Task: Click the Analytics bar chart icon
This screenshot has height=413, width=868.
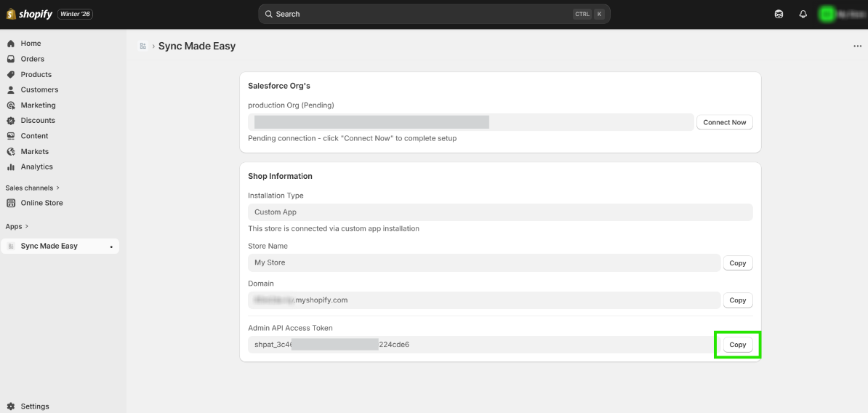Action: click(x=11, y=167)
